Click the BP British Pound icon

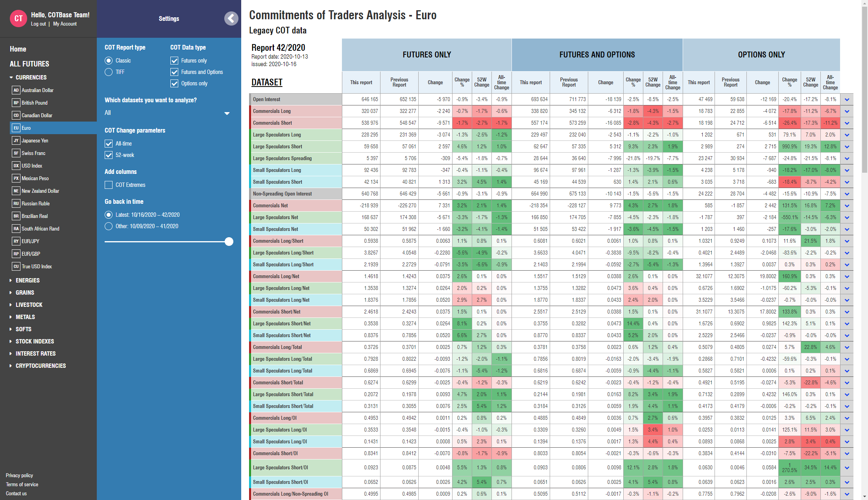point(16,103)
